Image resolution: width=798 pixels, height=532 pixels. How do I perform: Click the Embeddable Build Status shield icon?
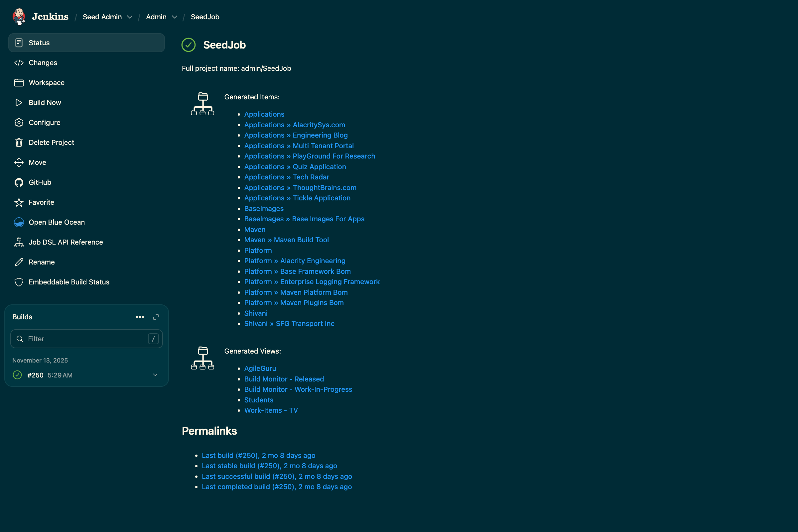(x=19, y=282)
